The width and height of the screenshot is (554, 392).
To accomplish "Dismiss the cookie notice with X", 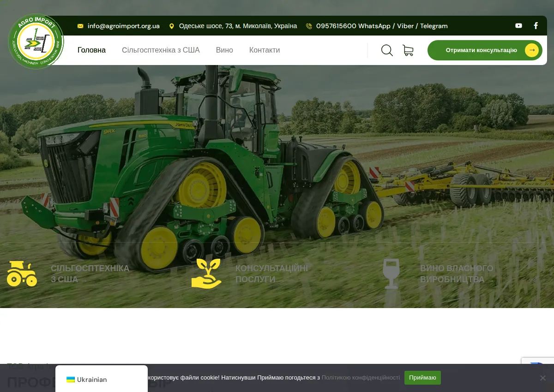I will (543, 378).
